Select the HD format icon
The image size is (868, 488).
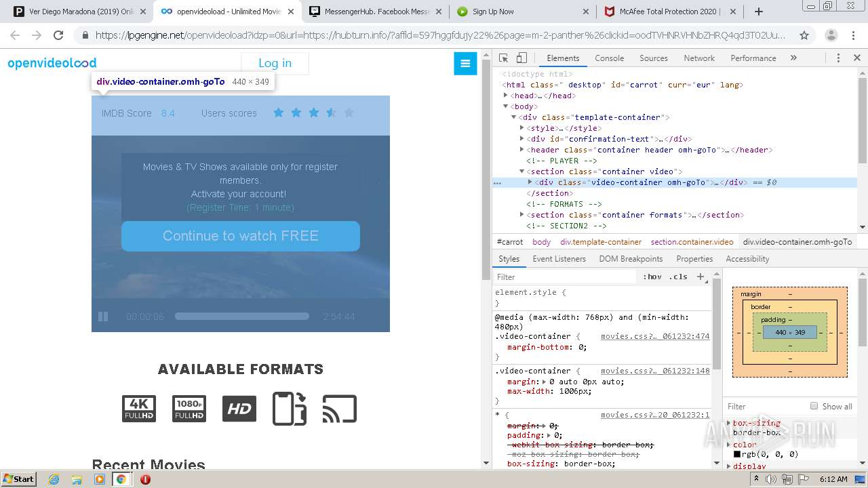239,409
